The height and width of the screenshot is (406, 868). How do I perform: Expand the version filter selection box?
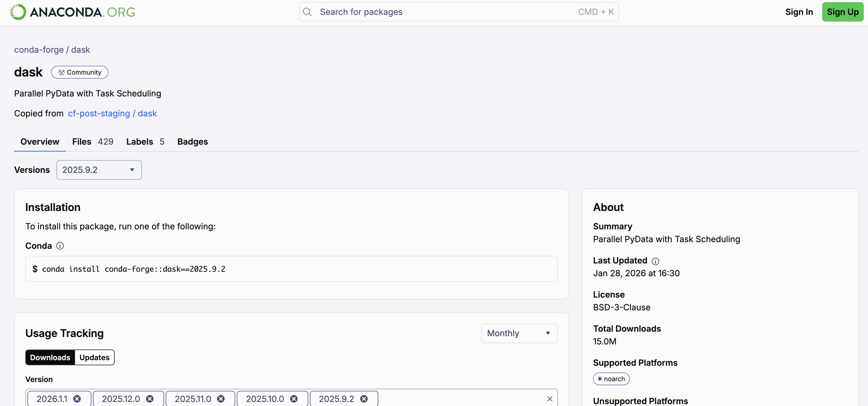[x=455, y=399]
